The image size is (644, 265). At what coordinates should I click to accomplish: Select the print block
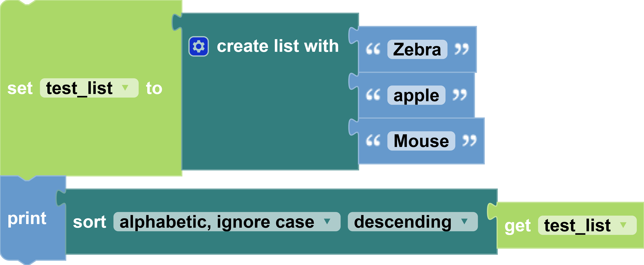(x=27, y=219)
